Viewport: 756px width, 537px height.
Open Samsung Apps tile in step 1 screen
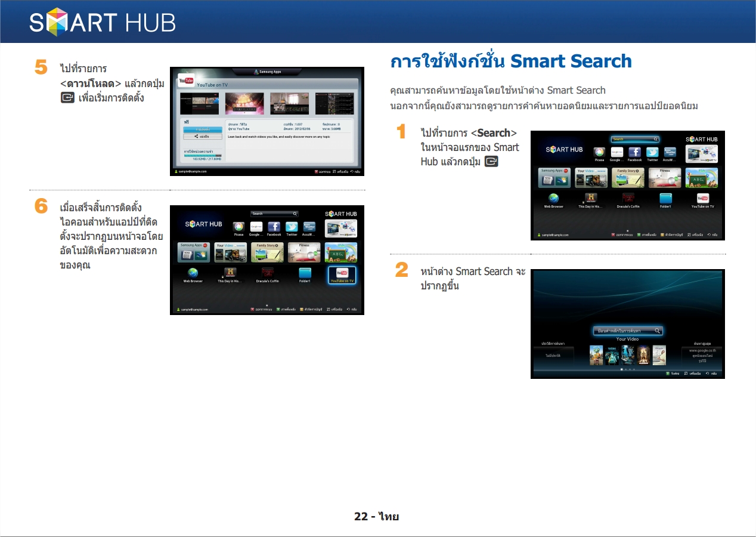[554, 178]
